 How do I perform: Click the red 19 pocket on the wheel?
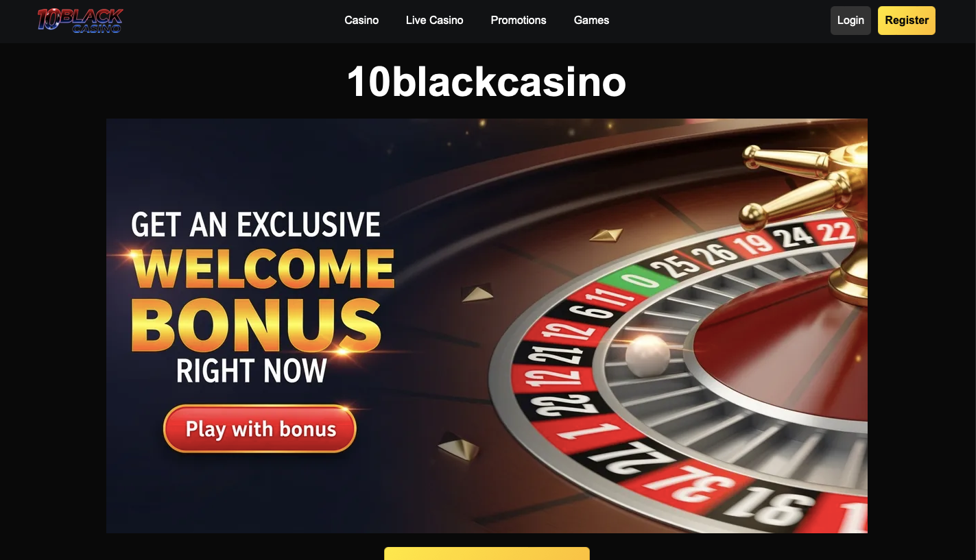pos(754,245)
